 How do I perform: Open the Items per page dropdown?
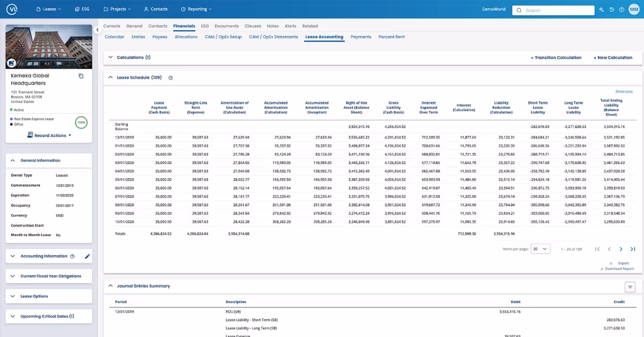coord(540,248)
